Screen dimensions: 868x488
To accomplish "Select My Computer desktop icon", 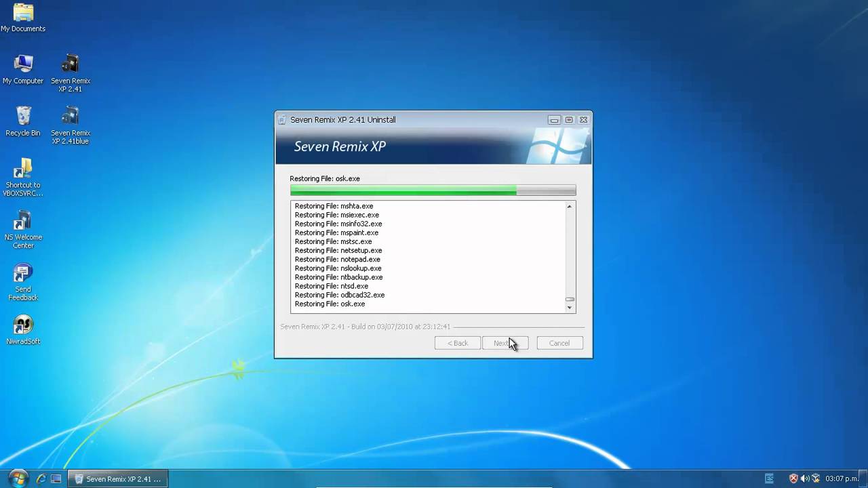I will coord(23,70).
